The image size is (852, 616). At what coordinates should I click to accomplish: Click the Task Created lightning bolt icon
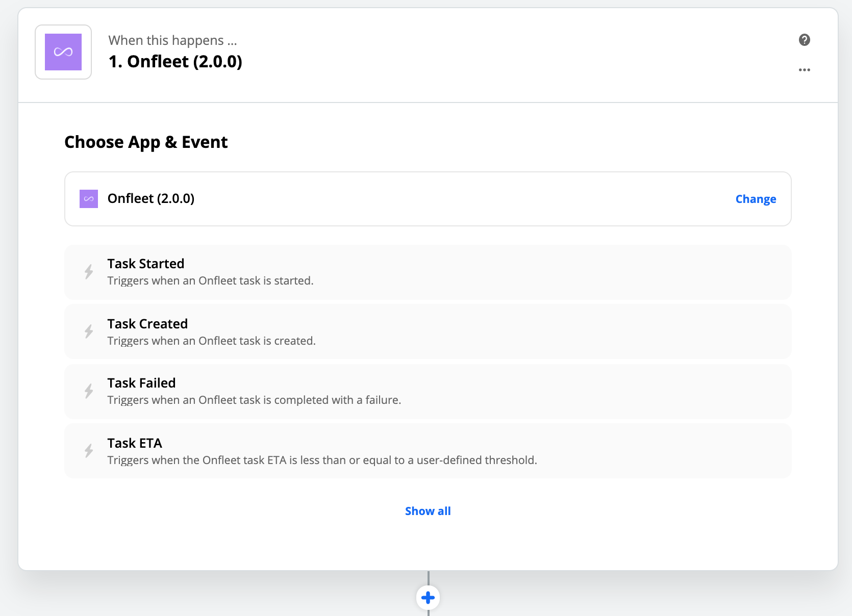[x=89, y=331]
